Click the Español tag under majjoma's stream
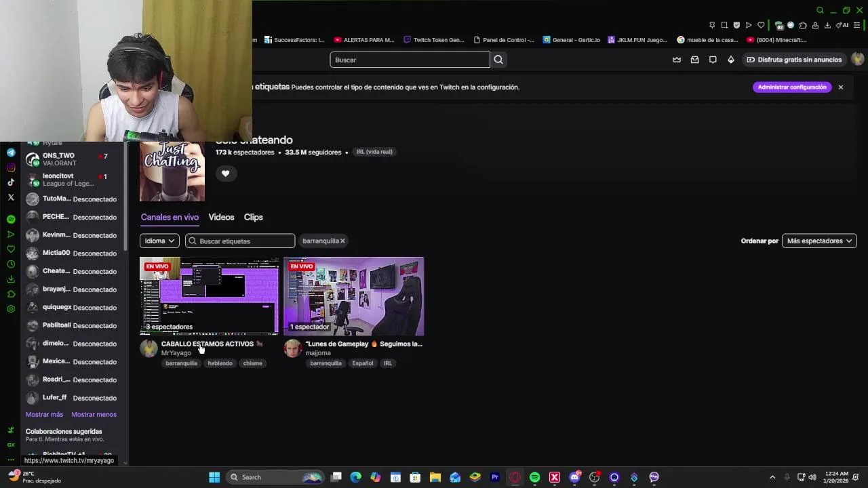Viewport: 868px width, 488px height. click(x=362, y=363)
